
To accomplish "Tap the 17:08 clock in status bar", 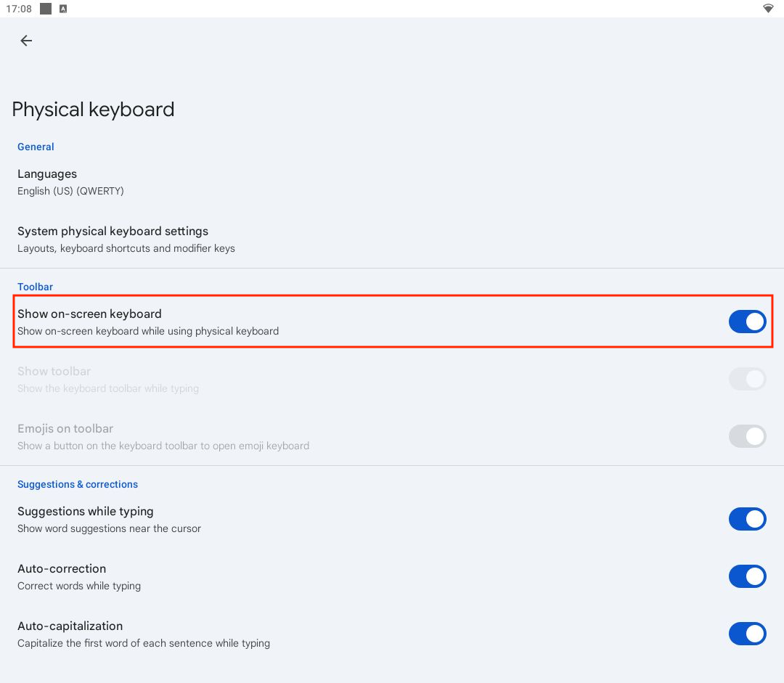I will [x=19, y=9].
